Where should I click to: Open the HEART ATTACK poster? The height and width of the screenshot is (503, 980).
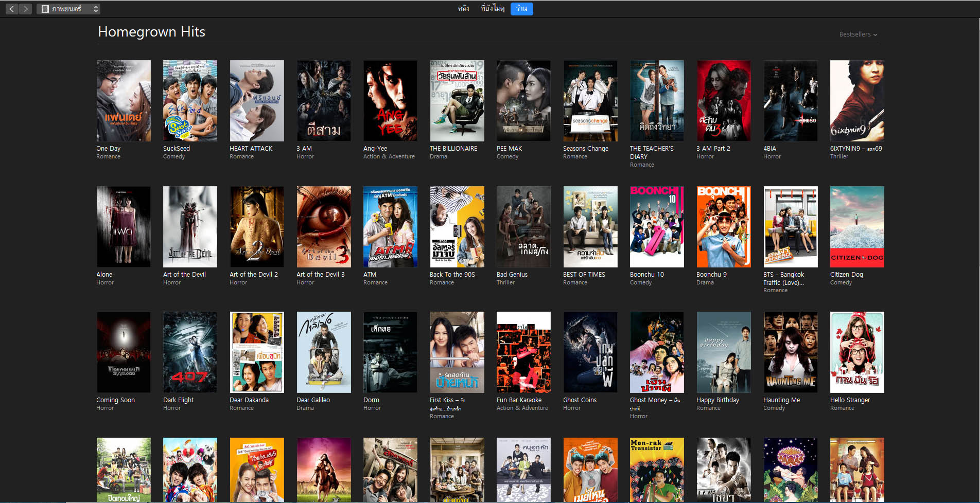click(x=257, y=101)
